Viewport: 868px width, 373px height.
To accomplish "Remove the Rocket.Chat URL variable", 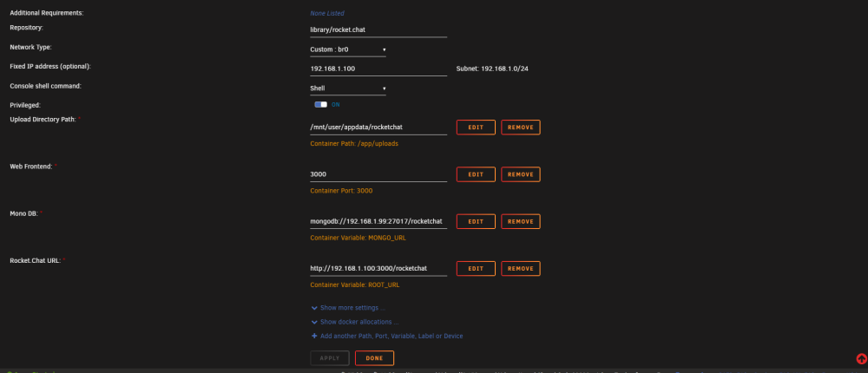I will (x=520, y=268).
